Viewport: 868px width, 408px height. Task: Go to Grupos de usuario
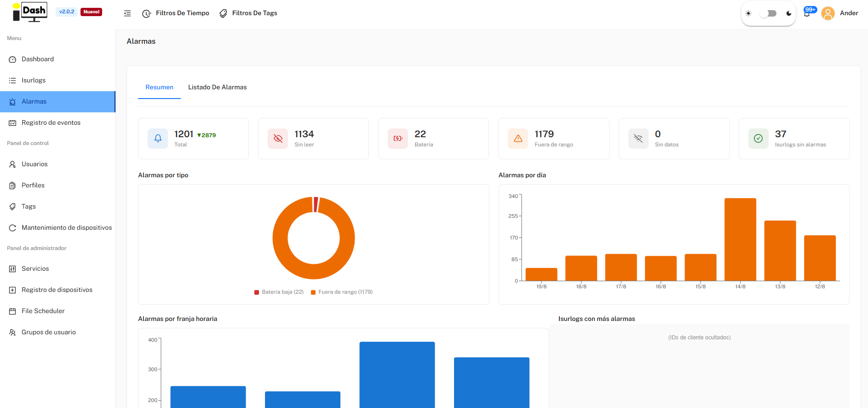point(57,332)
